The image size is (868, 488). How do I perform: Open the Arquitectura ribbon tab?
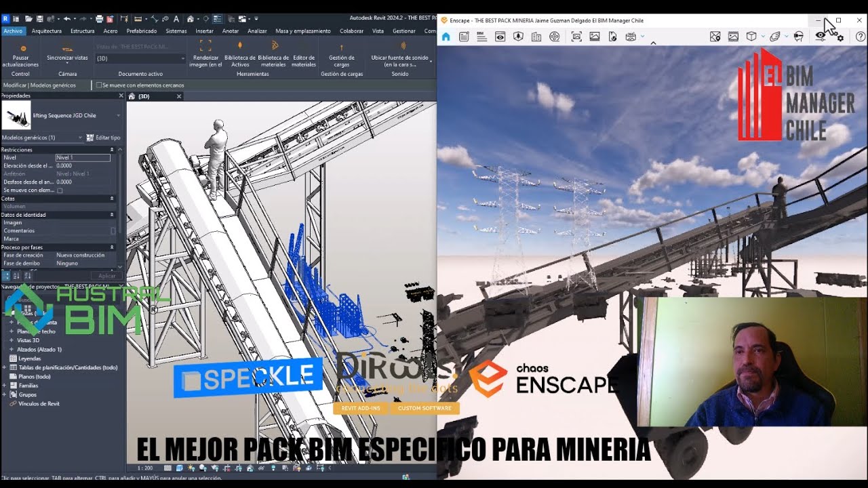[x=47, y=30]
